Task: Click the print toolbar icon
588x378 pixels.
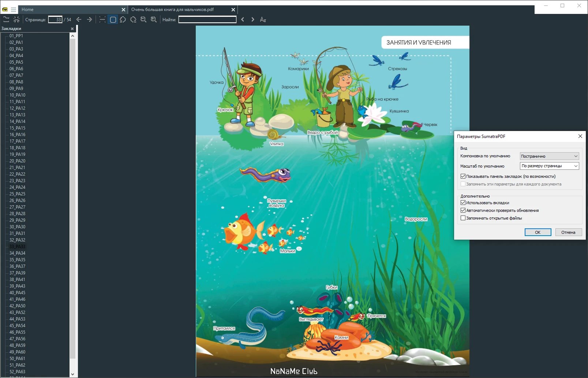Action: coord(16,19)
